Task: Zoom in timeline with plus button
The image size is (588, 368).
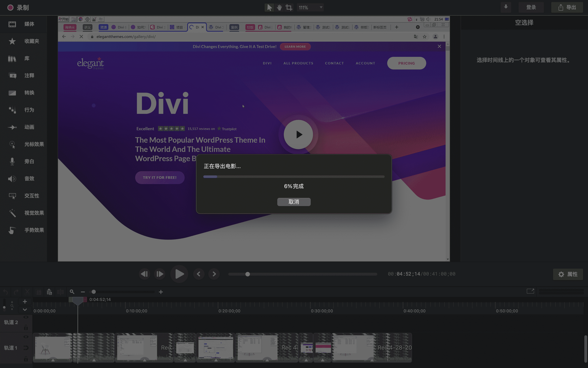Action: 161,292
